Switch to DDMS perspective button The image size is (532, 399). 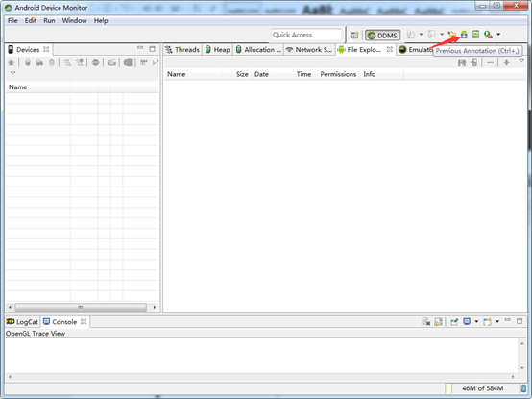[383, 36]
